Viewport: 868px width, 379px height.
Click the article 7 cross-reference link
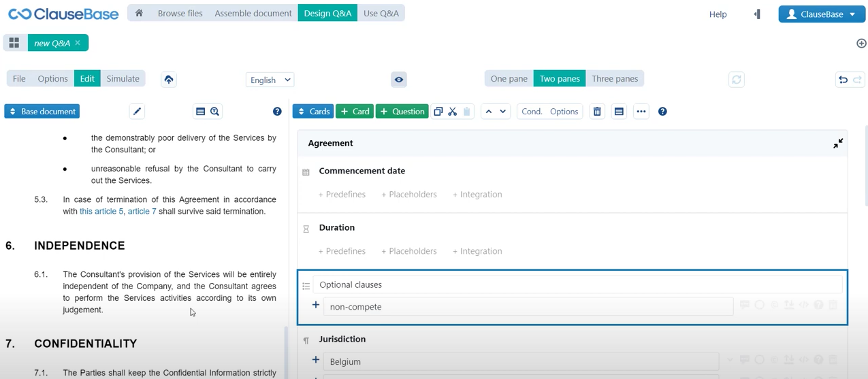click(142, 212)
